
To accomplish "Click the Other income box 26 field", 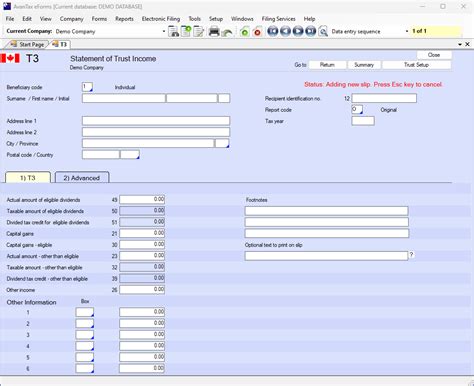I will [x=142, y=289].
